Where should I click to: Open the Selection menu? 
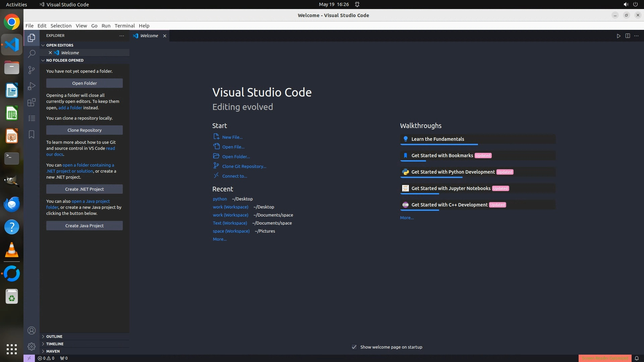[61, 26]
